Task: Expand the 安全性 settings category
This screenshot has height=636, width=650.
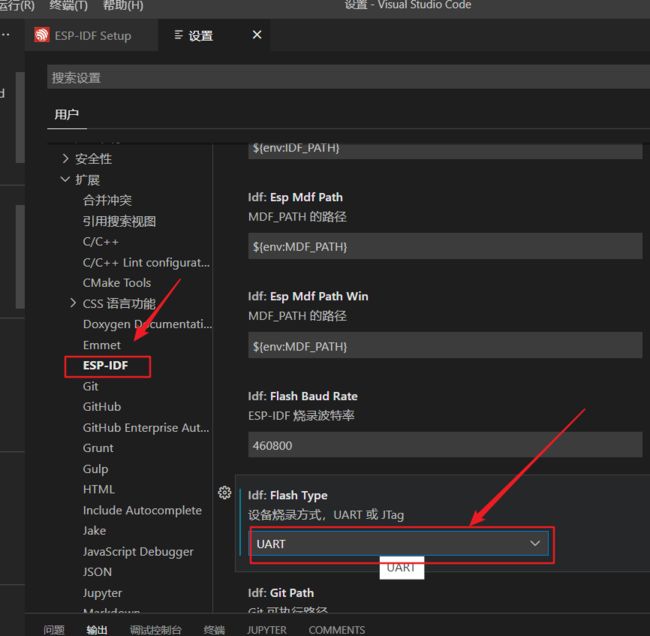Action: [x=65, y=158]
